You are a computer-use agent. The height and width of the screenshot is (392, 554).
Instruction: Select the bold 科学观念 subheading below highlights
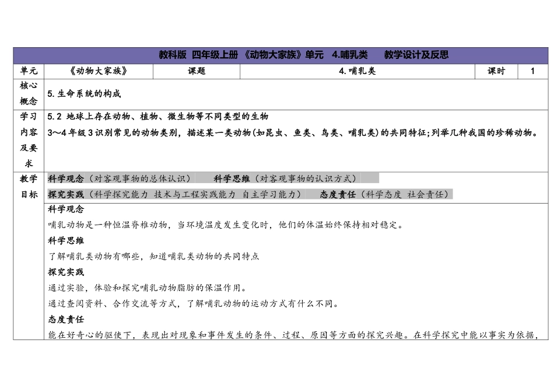(x=66, y=209)
